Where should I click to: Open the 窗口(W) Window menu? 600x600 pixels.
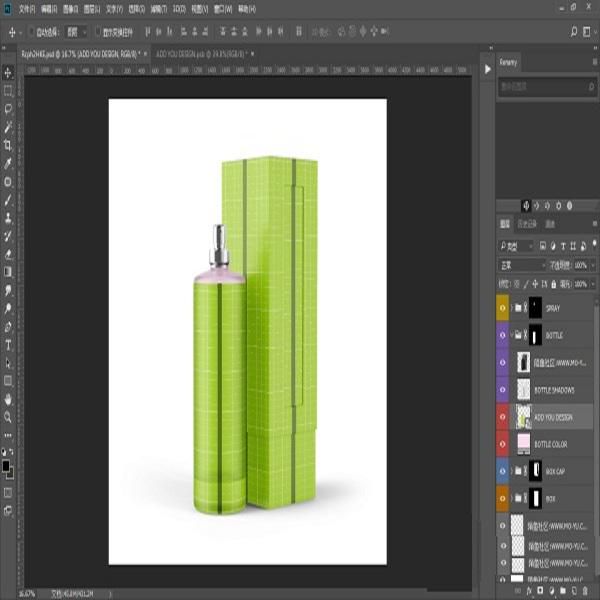click(223, 9)
